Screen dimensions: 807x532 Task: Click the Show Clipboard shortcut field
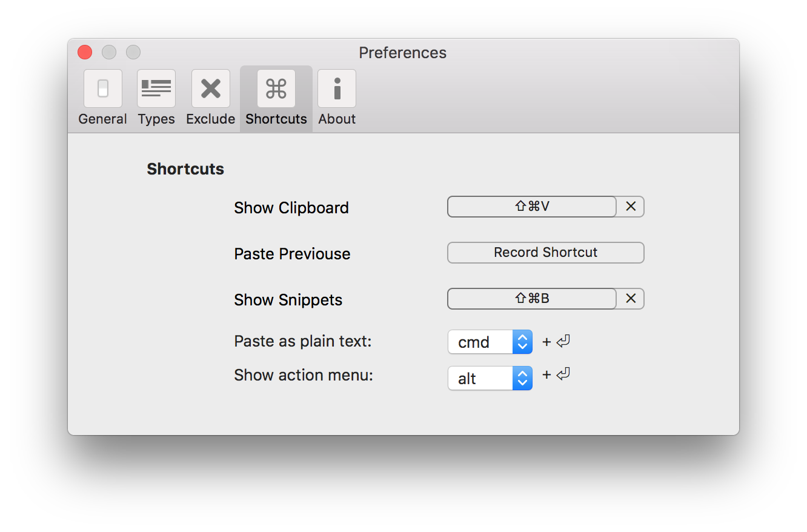pos(532,207)
